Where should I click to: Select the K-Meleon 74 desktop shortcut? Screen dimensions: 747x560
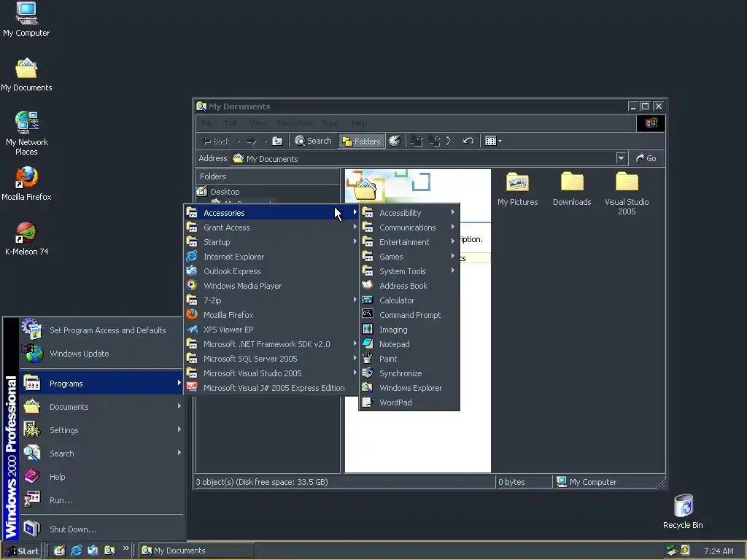[x=26, y=239]
